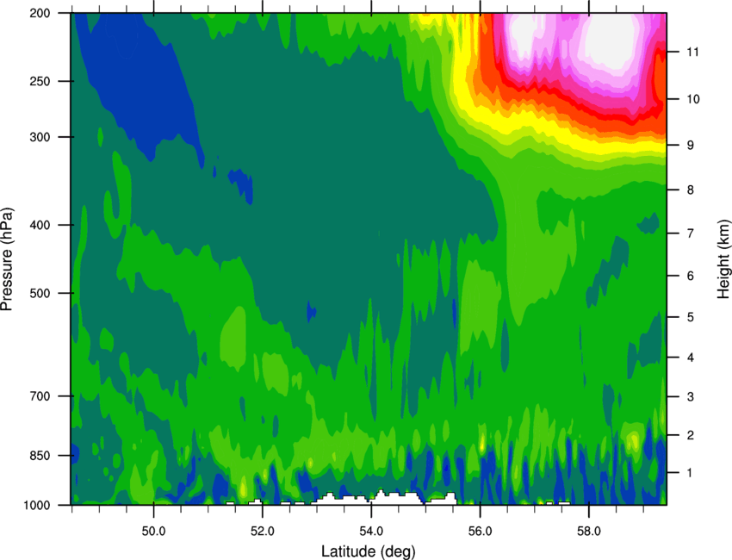Click the 1000 pressure tick label
Image resolution: width=732 pixels, height=560 pixels.
37,505
